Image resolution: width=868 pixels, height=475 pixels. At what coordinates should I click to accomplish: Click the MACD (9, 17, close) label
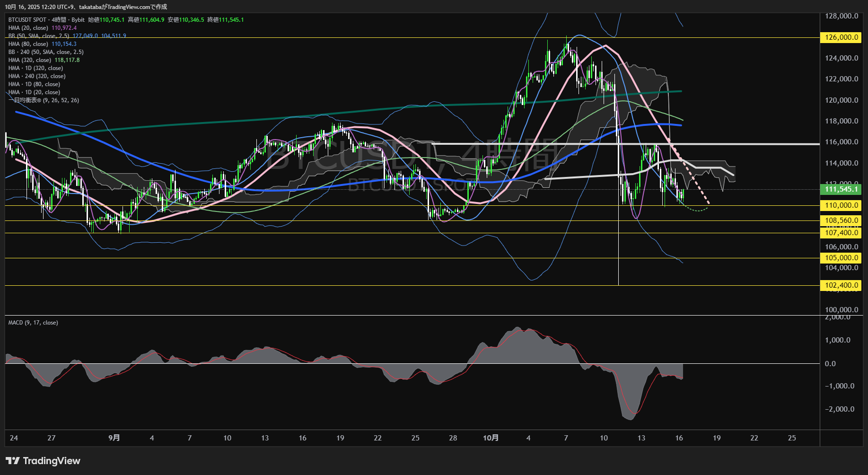coord(33,323)
